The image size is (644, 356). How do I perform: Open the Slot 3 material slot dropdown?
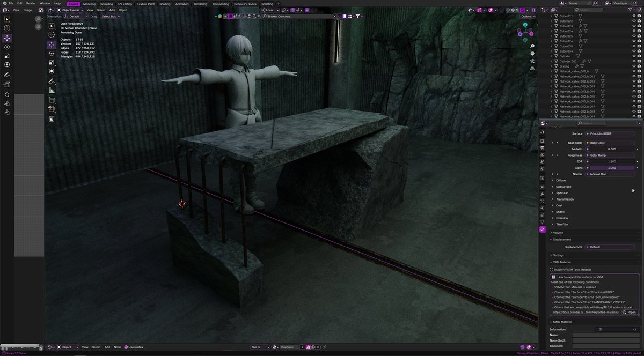pyautogui.click(x=260, y=347)
